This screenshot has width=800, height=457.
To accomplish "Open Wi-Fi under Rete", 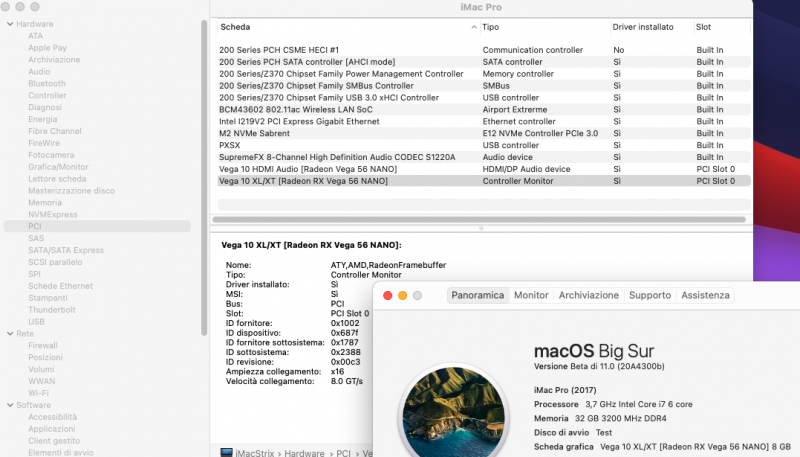I will 38,393.
